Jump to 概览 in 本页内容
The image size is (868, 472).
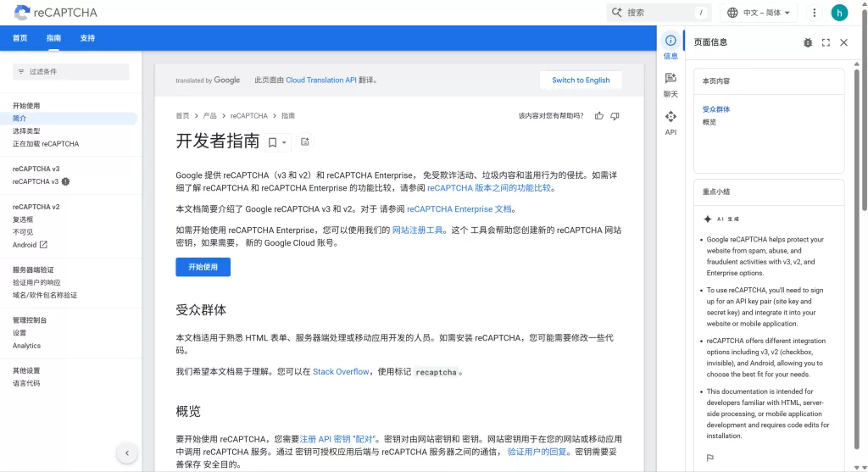709,122
